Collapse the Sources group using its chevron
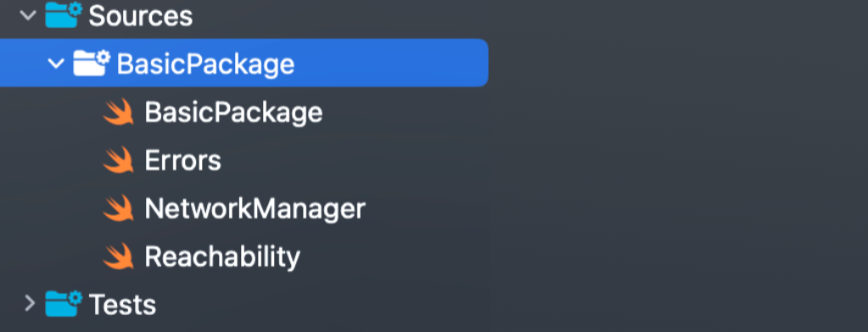The height and width of the screenshot is (332, 868). point(28,15)
